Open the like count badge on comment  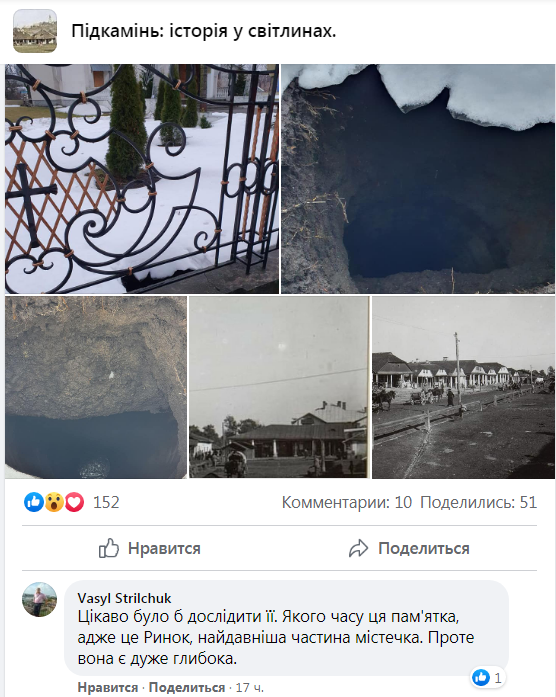click(x=488, y=678)
